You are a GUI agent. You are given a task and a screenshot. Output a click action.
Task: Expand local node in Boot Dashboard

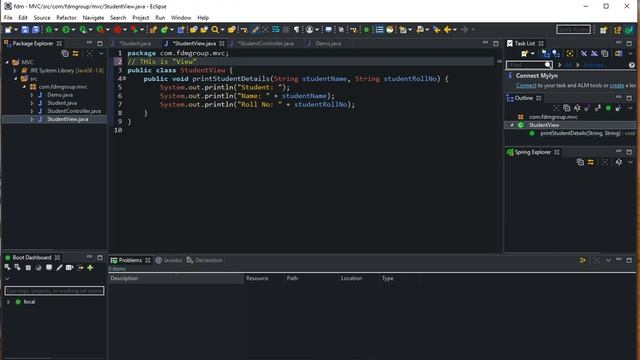click(8, 302)
